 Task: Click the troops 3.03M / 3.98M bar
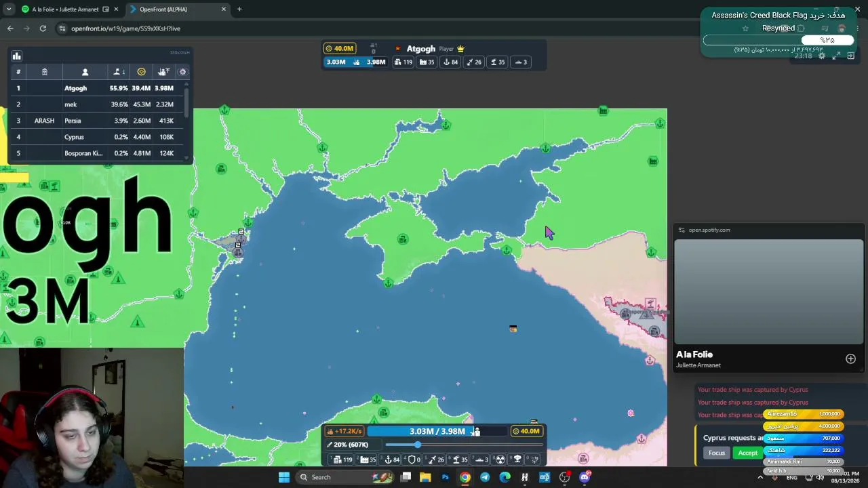437,431
